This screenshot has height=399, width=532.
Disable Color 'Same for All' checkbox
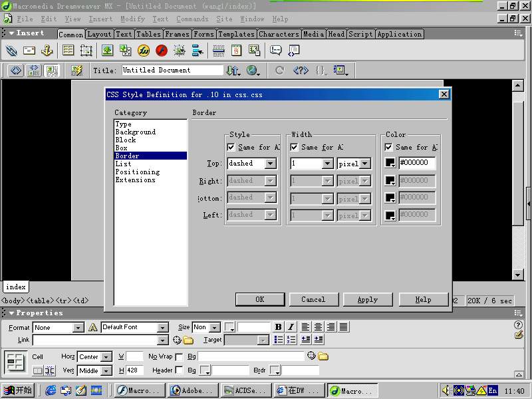pyautogui.click(x=389, y=148)
